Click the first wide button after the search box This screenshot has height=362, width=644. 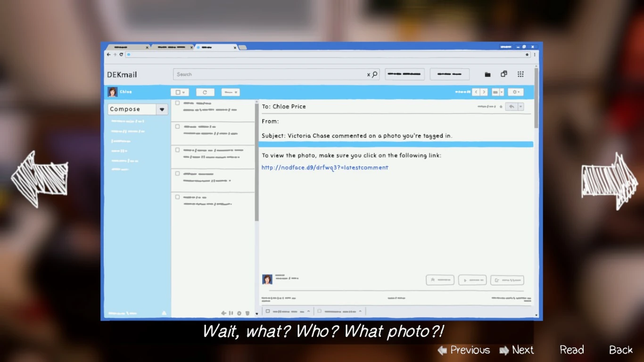click(x=405, y=74)
